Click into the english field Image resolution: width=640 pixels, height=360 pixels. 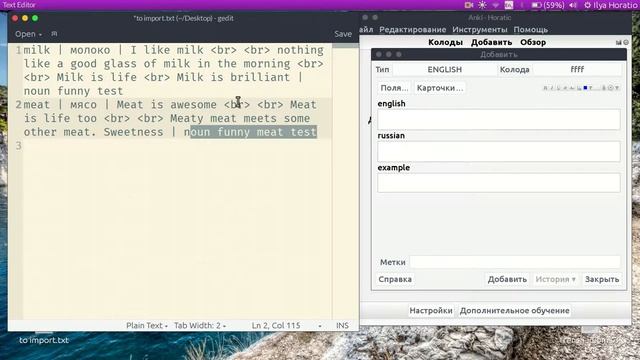tap(499, 120)
